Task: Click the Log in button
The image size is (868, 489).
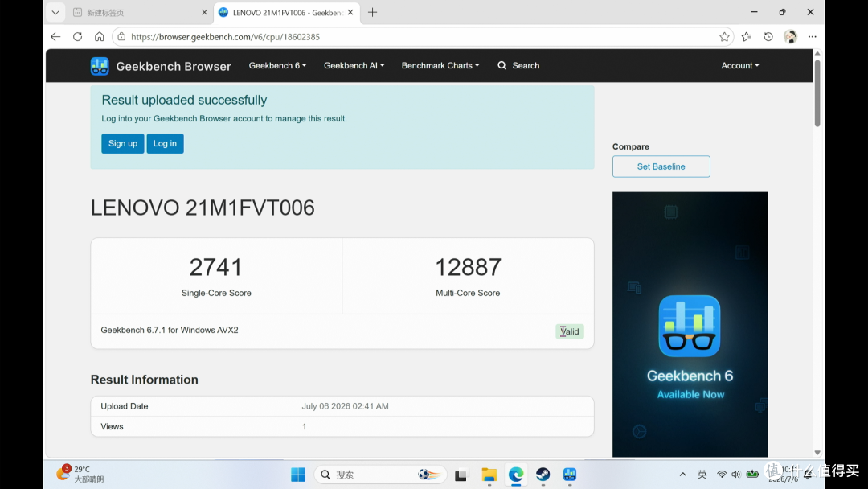Action: (165, 143)
